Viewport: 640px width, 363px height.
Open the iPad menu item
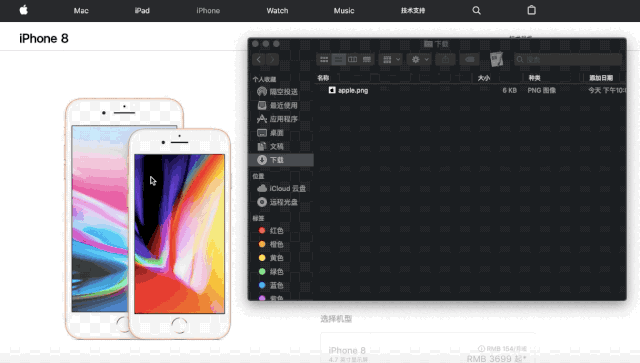click(142, 11)
